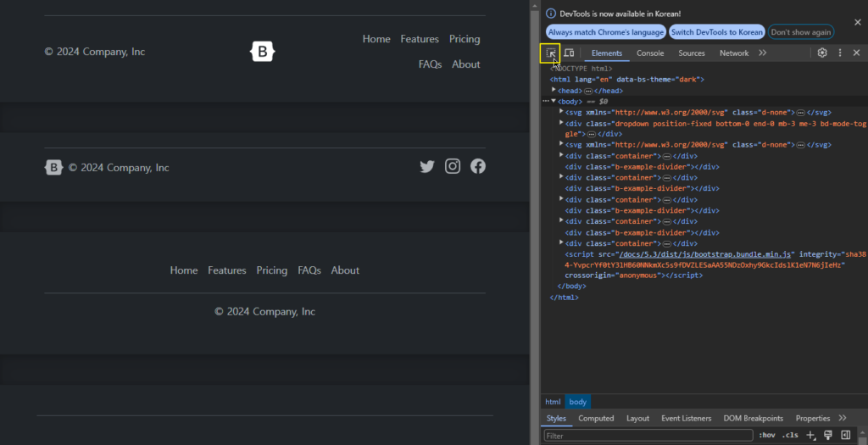Click About link in first footer
Viewport: 868px width, 445px height.
tap(465, 64)
